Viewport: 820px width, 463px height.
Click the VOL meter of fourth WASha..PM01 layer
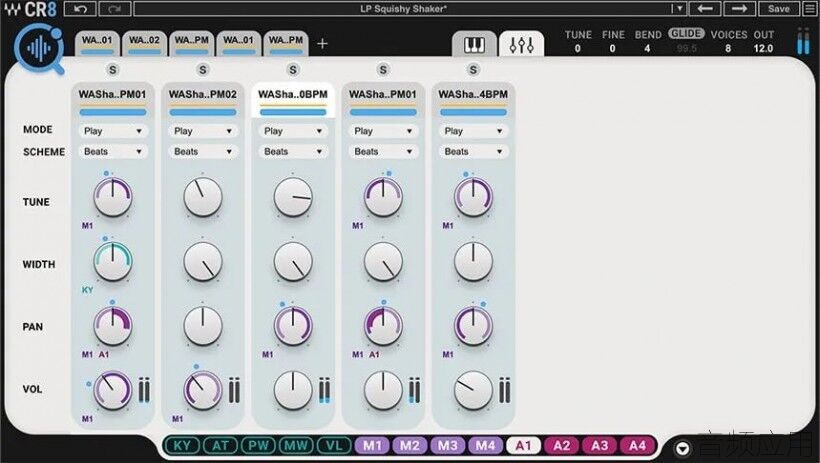click(415, 390)
